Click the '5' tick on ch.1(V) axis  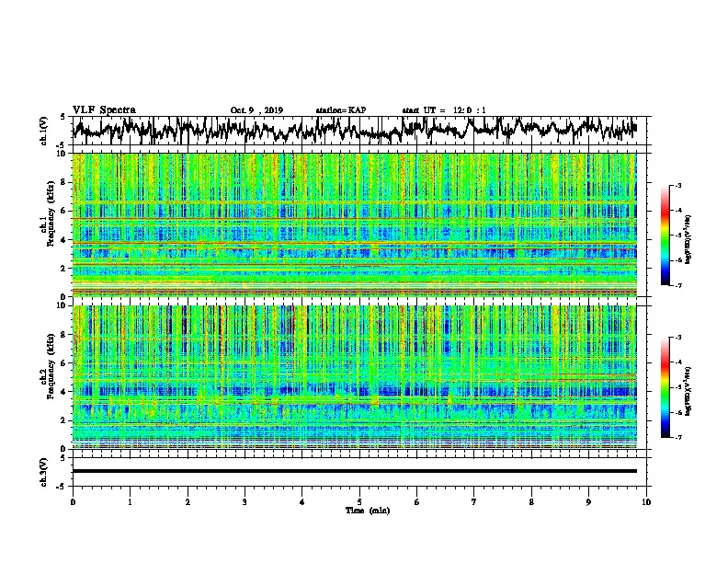tap(63, 117)
